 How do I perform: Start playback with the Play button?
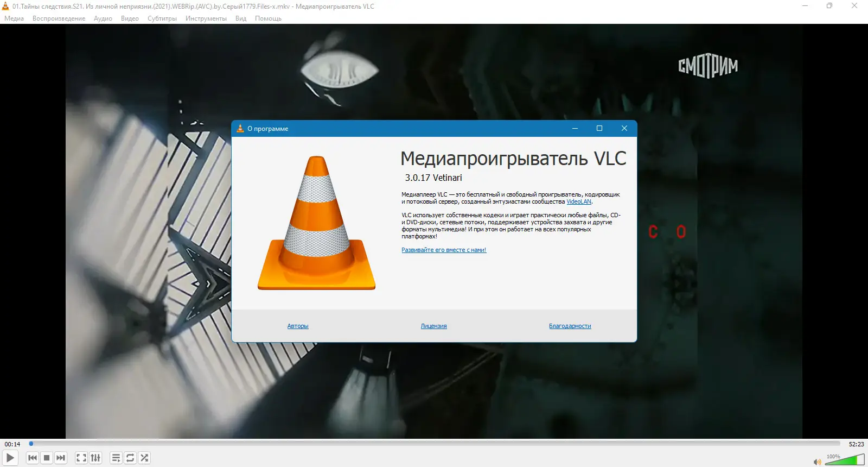click(x=10, y=458)
